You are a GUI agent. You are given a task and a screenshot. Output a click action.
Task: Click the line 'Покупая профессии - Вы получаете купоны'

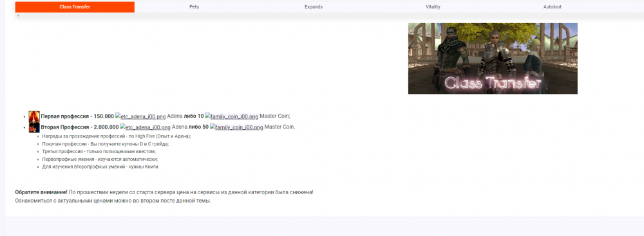[x=105, y=143]
